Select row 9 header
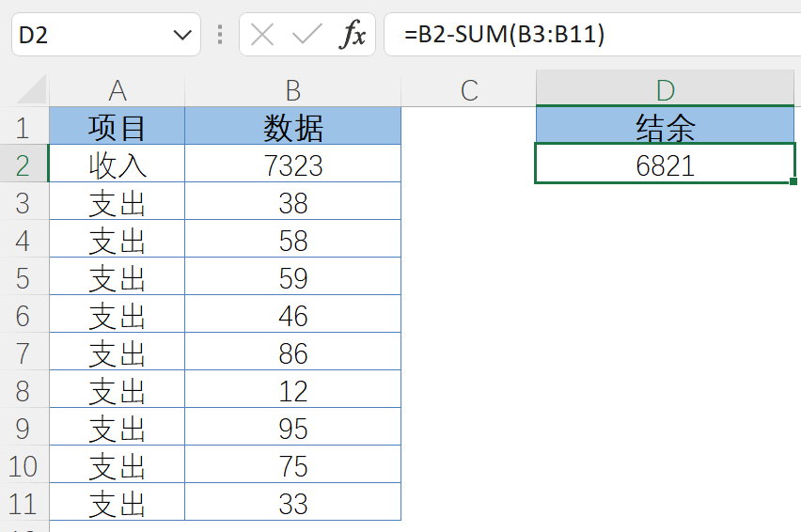Viewport: 801px width, 532px height. (x=24, y=427)
